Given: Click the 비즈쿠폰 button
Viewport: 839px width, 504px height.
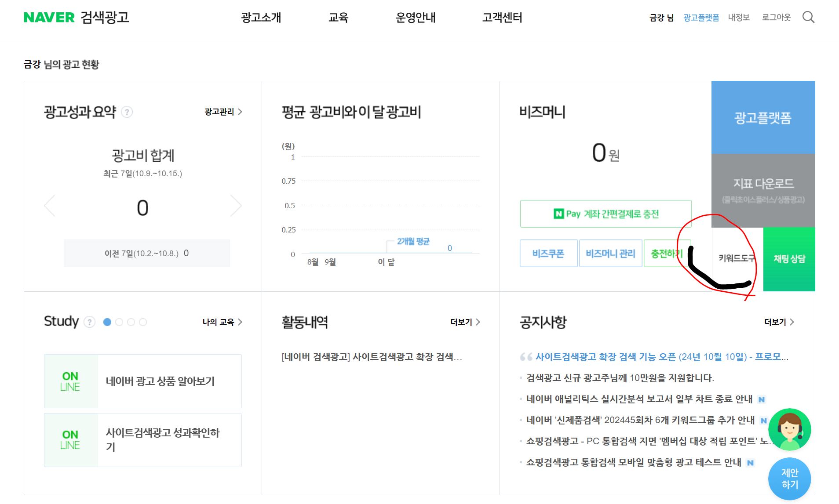Looking at the screenshot, I should coord(548,254).
